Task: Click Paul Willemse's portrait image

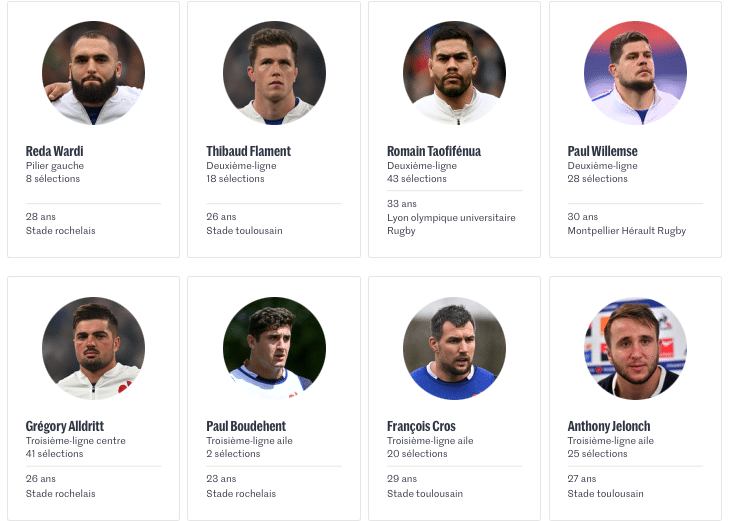Action: pyautogui.click(x=635, y=73)
